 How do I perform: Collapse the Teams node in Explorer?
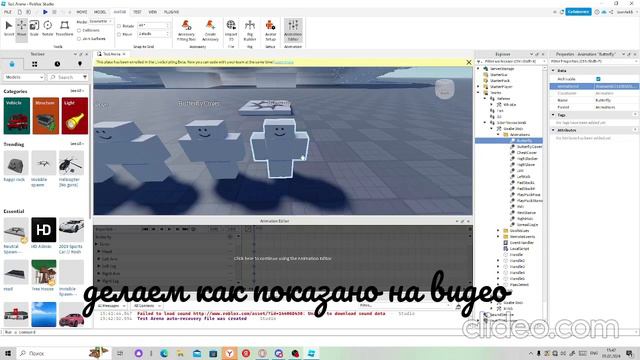(479, 93)
